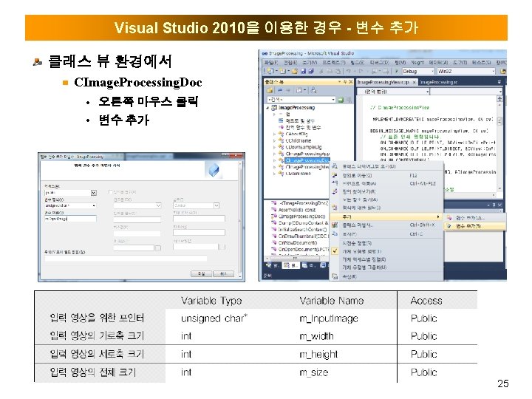The height and width of the screenshot is (399, 532).
Task: Select CDownsampleDlg class in tree
Action: click(x=304, y=147)
